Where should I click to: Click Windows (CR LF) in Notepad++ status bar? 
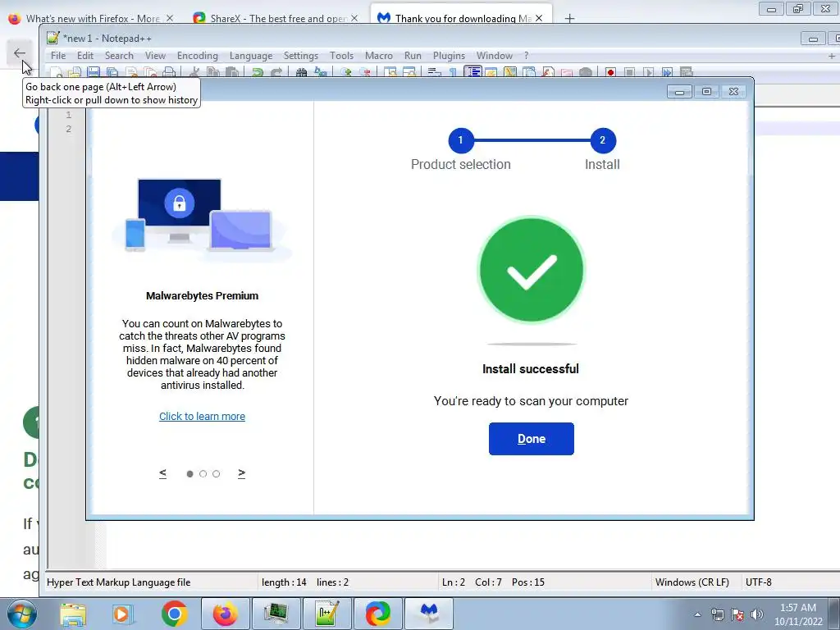(692, 582)
